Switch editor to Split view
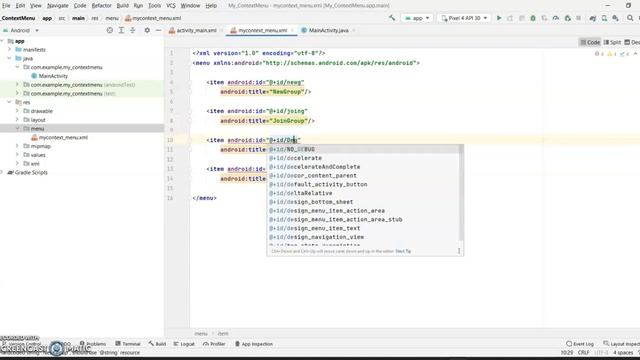The height and width of the screenshot is (360, 640). point(612,42)
